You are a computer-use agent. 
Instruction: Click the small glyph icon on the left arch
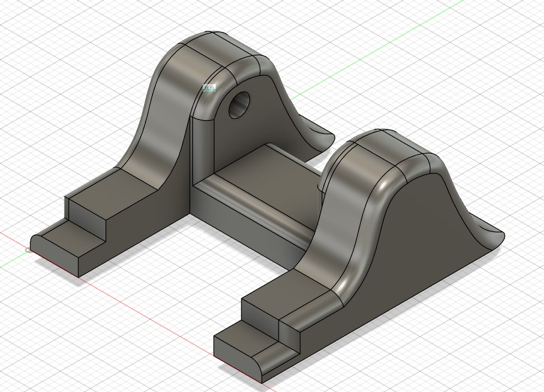(x=209, y=88)
